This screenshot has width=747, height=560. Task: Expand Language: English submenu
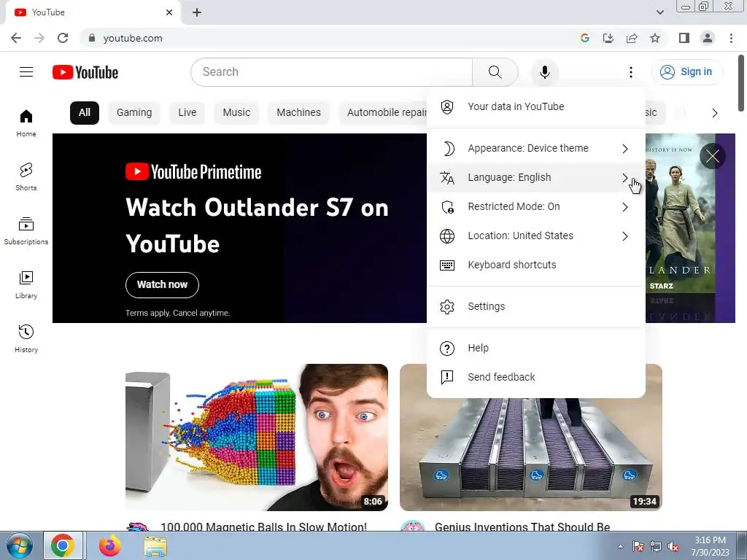pos(536,178)
